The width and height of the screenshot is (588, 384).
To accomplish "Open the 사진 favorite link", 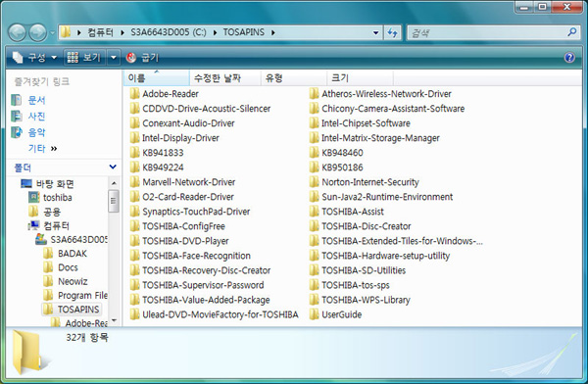I will tap(36, 117).
